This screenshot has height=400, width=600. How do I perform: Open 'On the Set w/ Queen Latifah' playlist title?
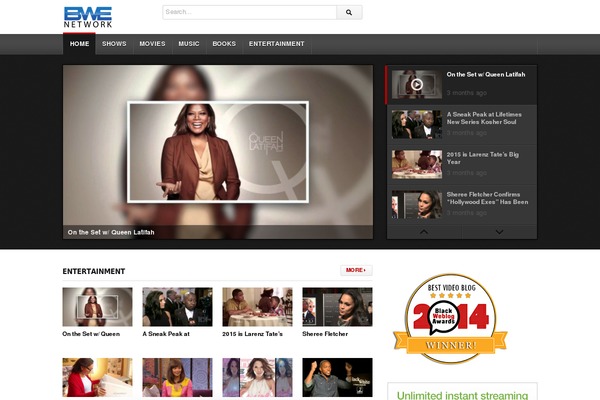pos(486,75)
